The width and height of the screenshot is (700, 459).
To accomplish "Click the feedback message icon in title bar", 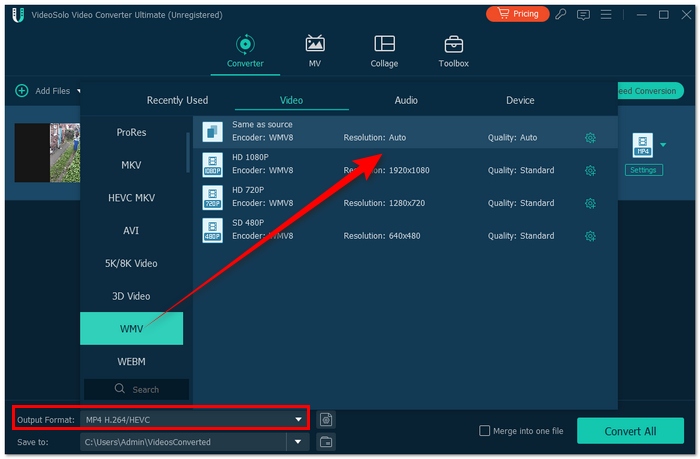I will tap(583, 15).
